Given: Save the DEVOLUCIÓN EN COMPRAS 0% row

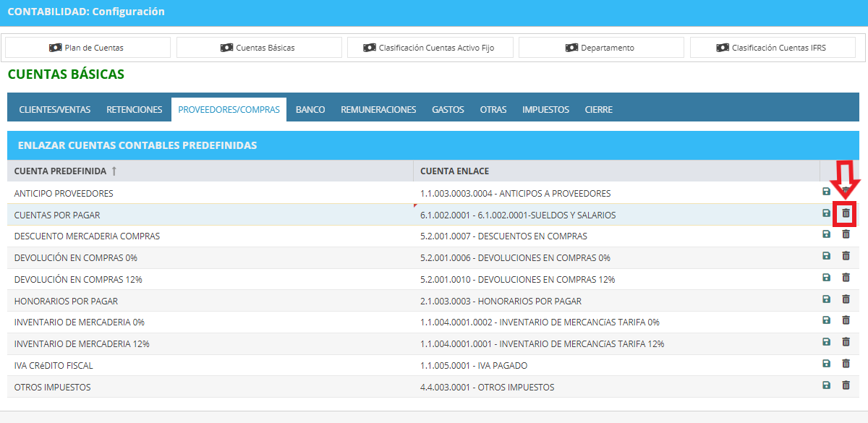Looking at the screenshot, I should pyautogui.click(x=827, y=256).
